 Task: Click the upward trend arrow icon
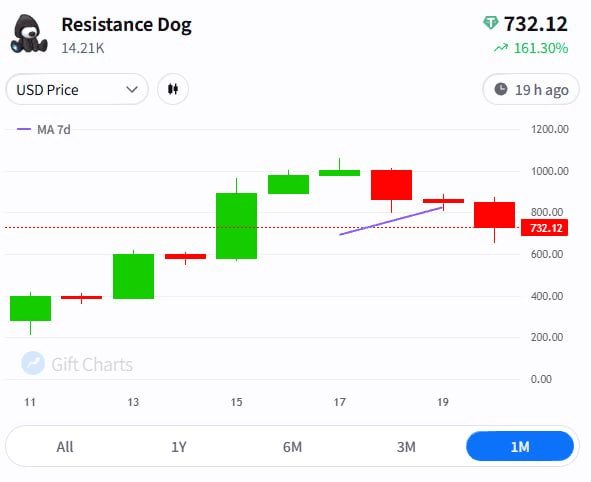coord(501,48)
